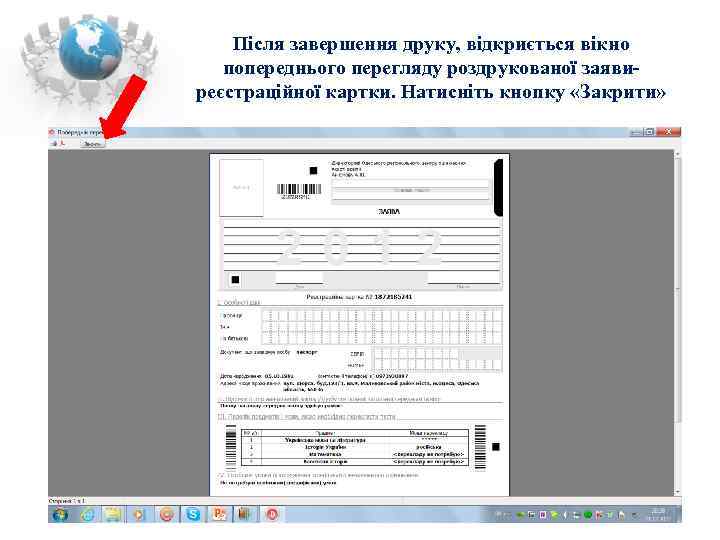Open Internet Explorer from the taskbar
720x540 pixels.
87,515
